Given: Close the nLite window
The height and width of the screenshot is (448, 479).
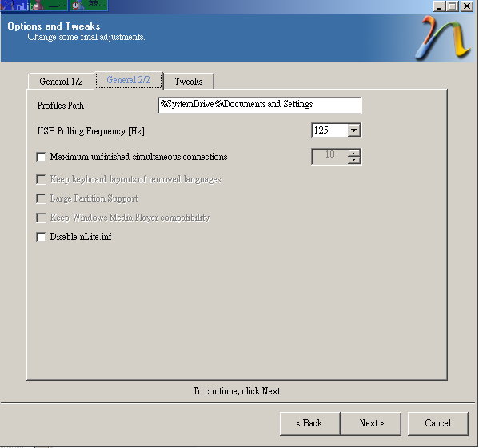Looking at the screenshot, I should (x=467, y=6).
